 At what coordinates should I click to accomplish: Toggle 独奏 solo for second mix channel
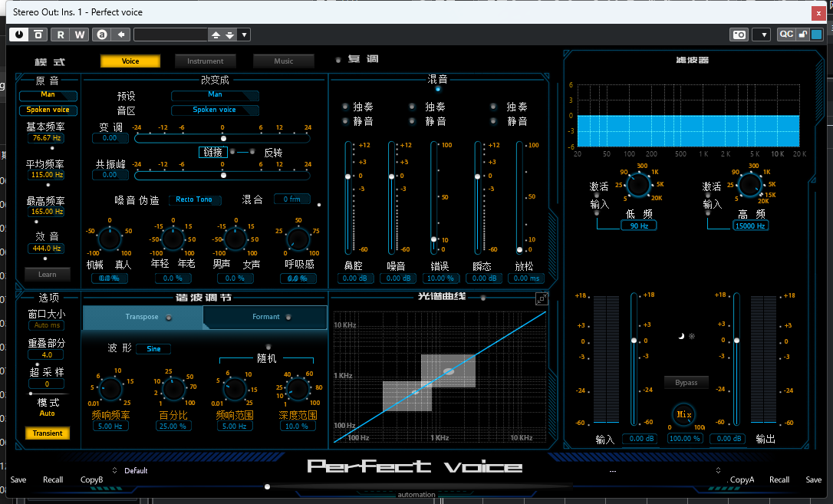412,107
